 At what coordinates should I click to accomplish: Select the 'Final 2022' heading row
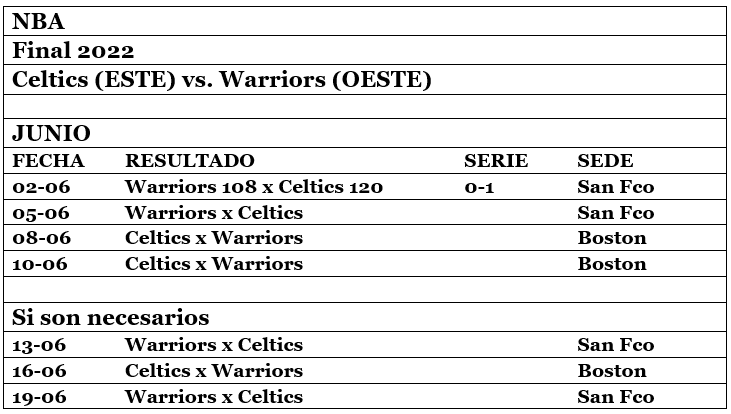click(x=73, y=50)
